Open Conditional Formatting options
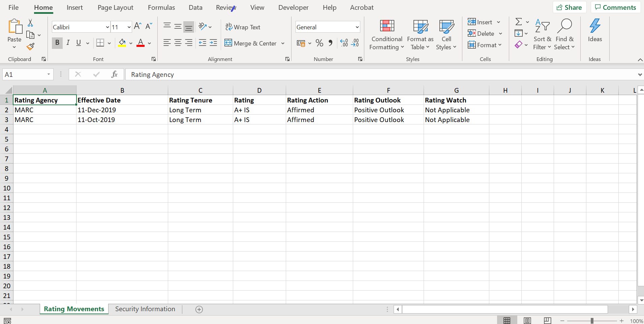Screen dimensions: 644x324 [386, 34]
